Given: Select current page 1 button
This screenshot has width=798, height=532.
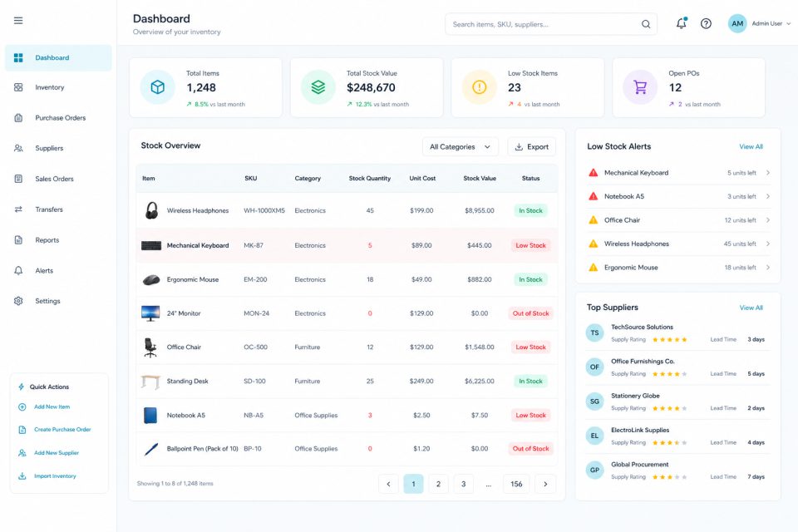Looking at the screenshot, I should (x=413, y=484).
